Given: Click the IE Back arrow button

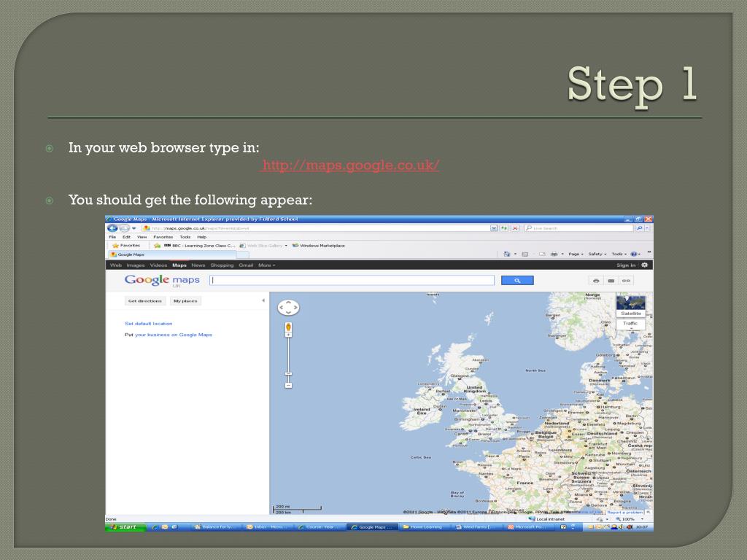Looking at the screenshot, I should click(x=112, y=228).
